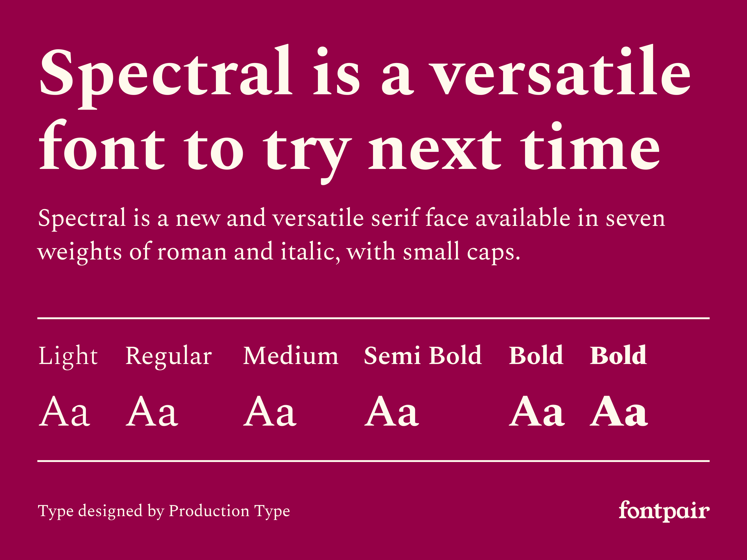The width and height of the screenshot is (747, 560).
Task: Click the rightmost Aa sample
Action: point(619,412)
